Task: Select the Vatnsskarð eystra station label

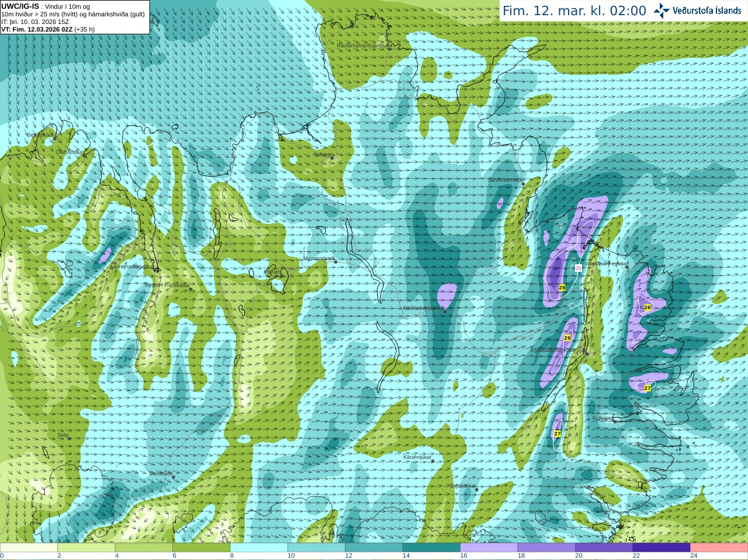Action: click(x=605, y=264)
